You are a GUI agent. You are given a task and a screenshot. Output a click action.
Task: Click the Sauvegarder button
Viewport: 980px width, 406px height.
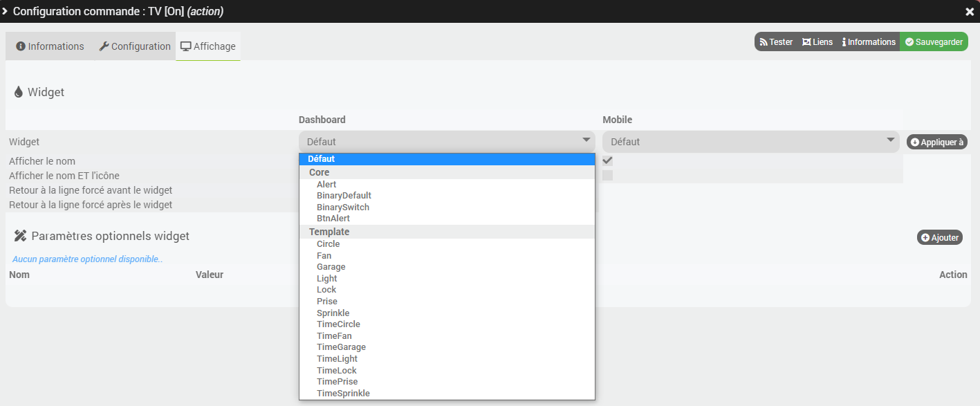(934, 41)
